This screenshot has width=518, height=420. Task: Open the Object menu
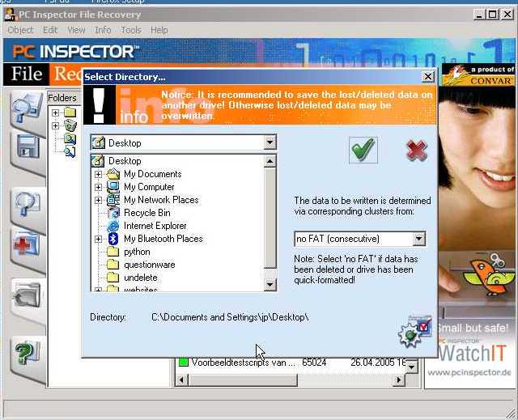(x=20, y=30)
